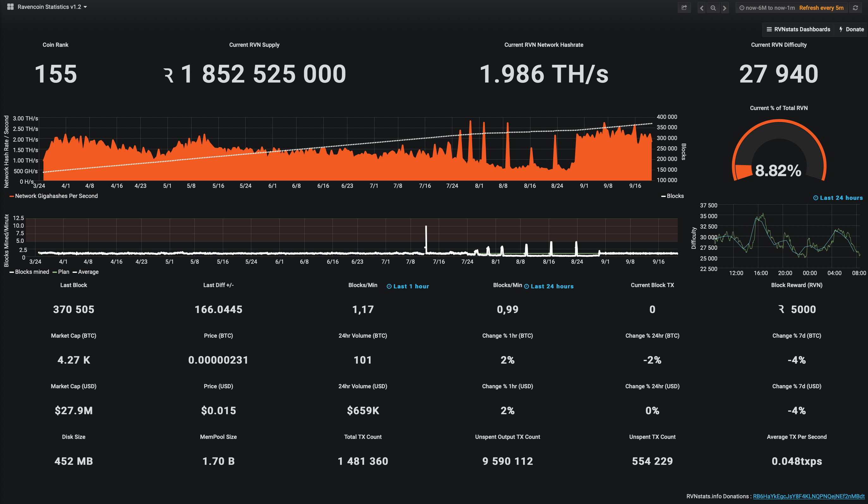Click the R currency symbol beside 5000
The image size is (868, 504).
781,309
